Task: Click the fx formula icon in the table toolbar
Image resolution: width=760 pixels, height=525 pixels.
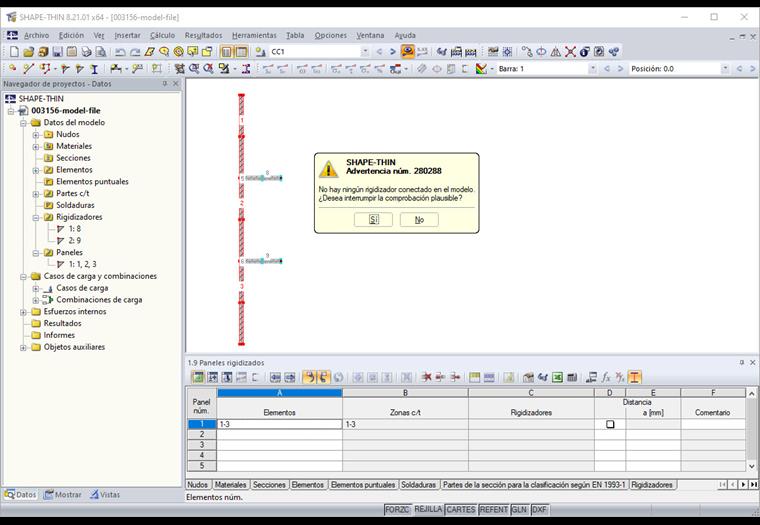Action: [606, 377]
